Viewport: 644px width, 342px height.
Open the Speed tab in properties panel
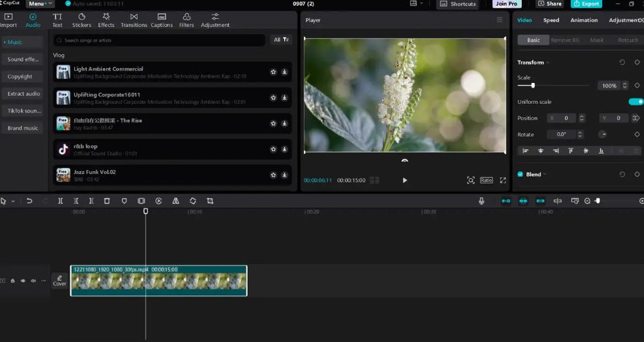(x=551, y=20)
